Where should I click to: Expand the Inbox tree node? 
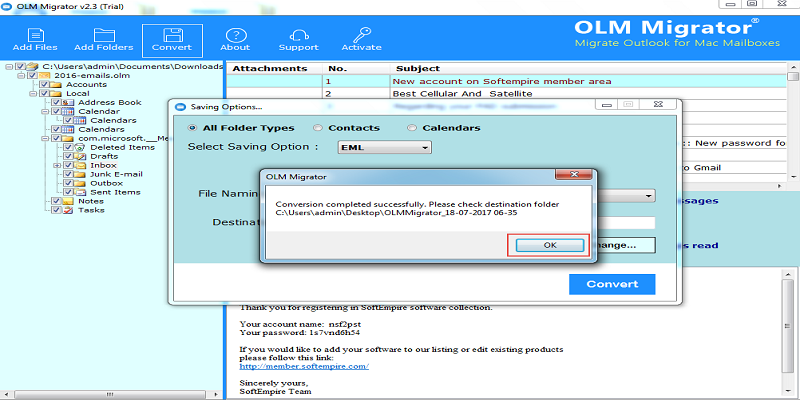point(57,165)
